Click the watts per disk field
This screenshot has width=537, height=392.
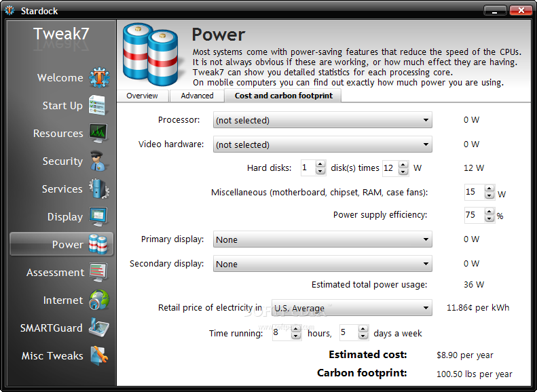(390, 168)
